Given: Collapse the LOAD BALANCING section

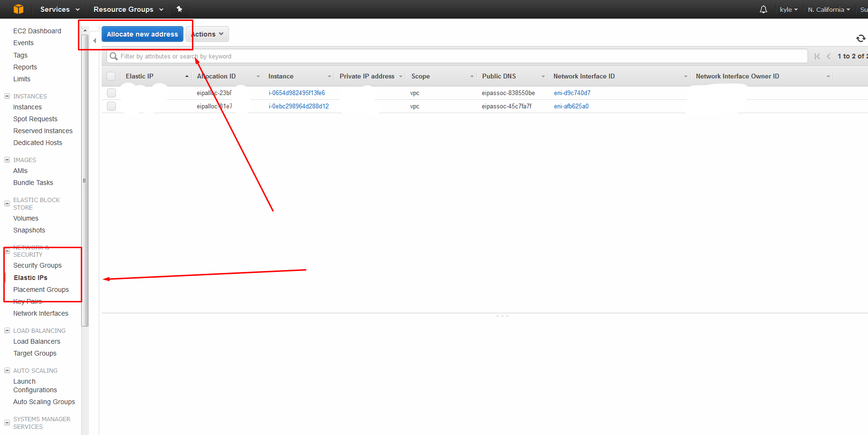Looking at the screenshot, I should coord(7,330).
